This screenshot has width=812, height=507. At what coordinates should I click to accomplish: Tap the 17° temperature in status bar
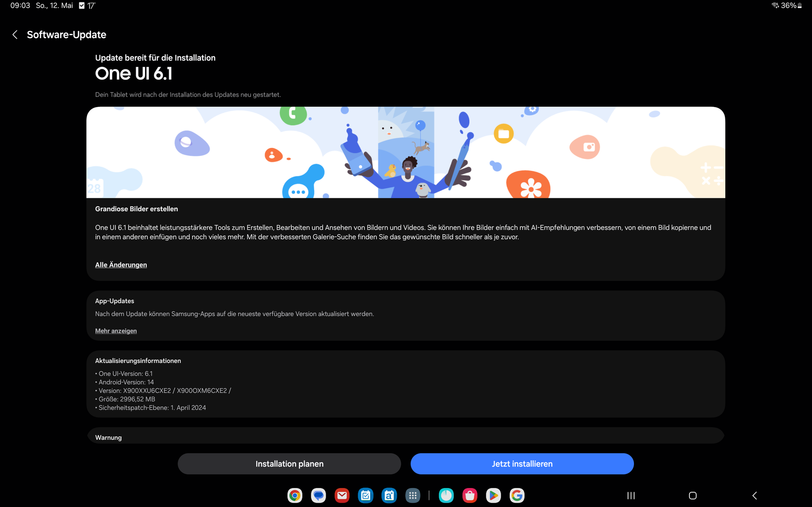(91, 5)
